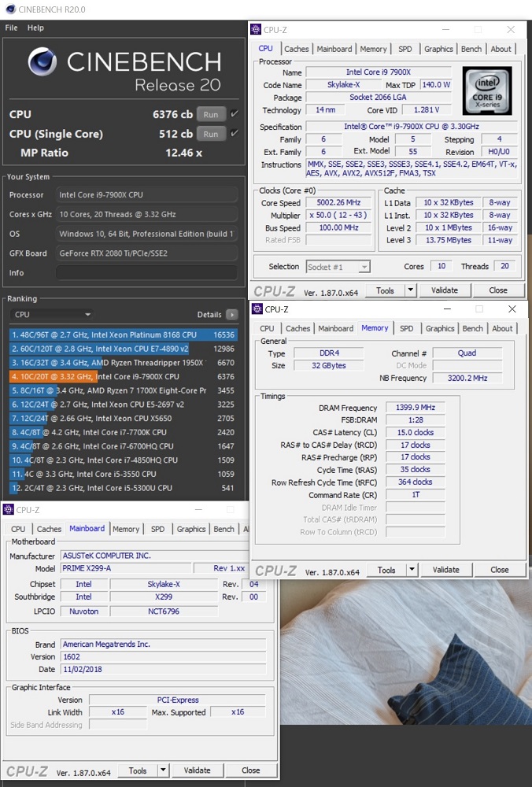Open the Ranking CPU dropdown

51,314
